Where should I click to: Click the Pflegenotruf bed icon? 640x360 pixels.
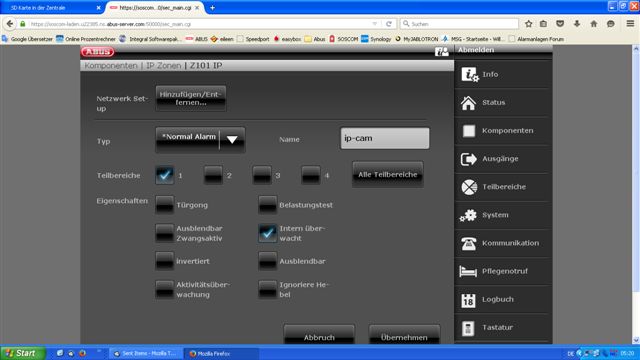(468, 271)
